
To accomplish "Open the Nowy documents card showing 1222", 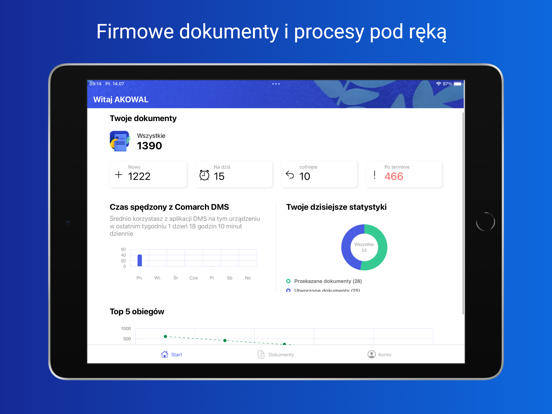I will click(x=148, y=174).
